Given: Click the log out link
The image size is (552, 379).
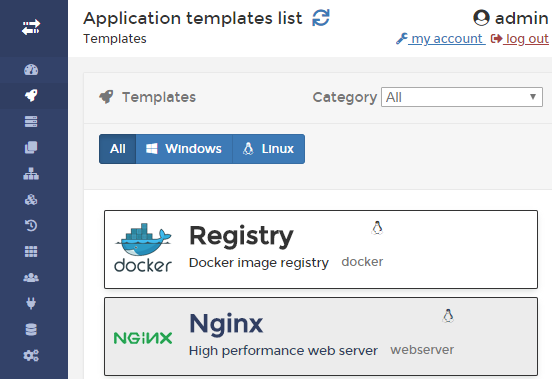Looking at the screenshot, I should pos(527,38).
